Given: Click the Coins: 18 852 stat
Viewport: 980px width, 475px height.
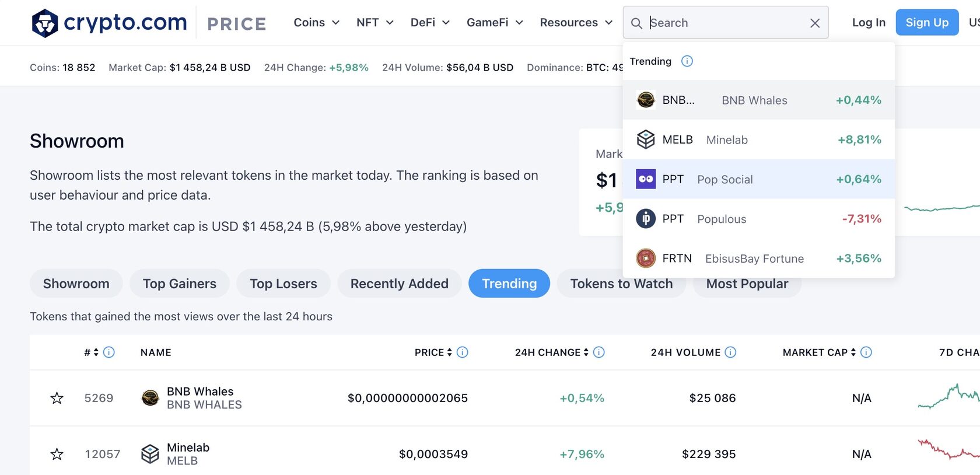Looking at the screenshot, I should (62, 68).
